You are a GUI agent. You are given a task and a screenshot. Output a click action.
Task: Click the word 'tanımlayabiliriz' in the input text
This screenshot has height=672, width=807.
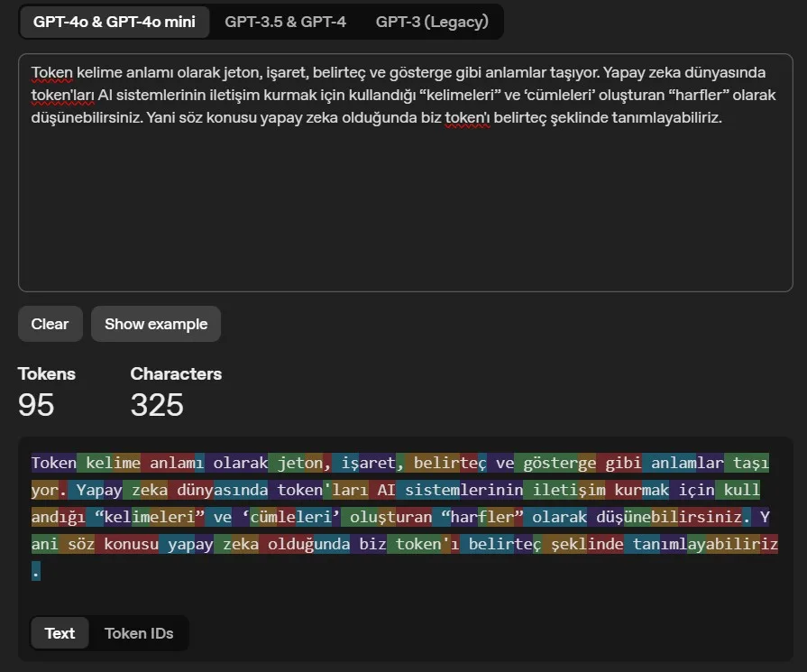coord(666,118)
